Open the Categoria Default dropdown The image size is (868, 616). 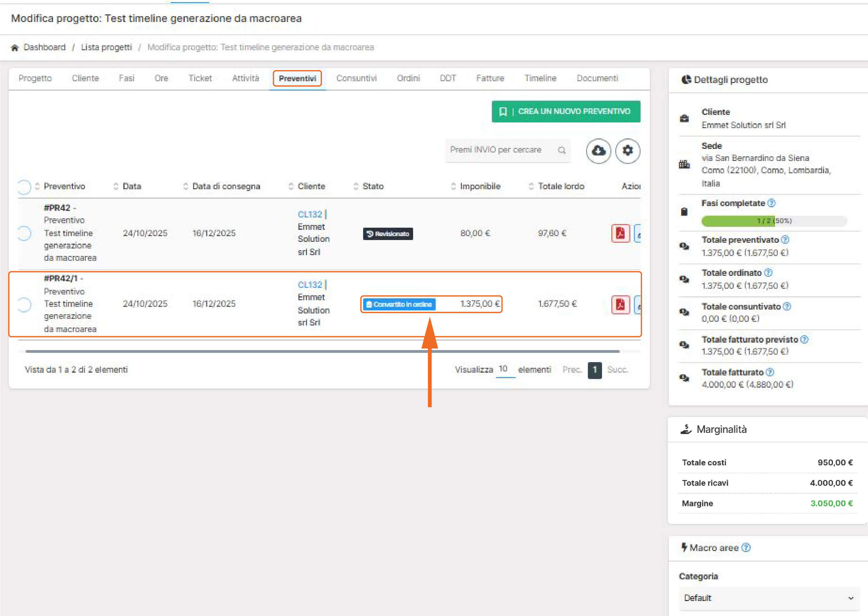pos(768,598)
